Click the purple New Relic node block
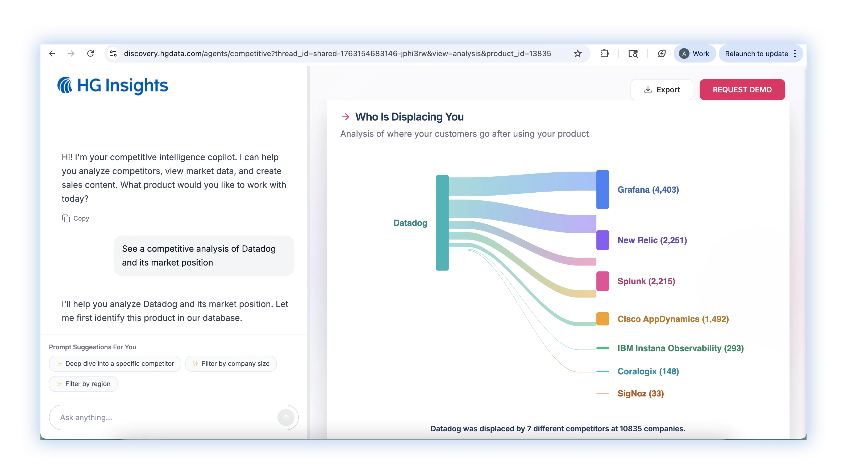868x472 pixels. 603,240
